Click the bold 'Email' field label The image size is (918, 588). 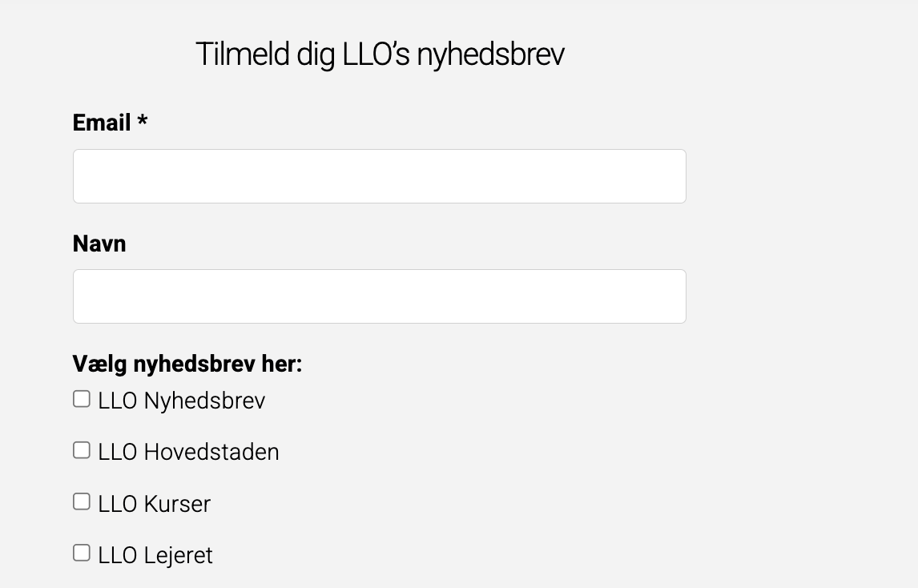coord(102,123)
